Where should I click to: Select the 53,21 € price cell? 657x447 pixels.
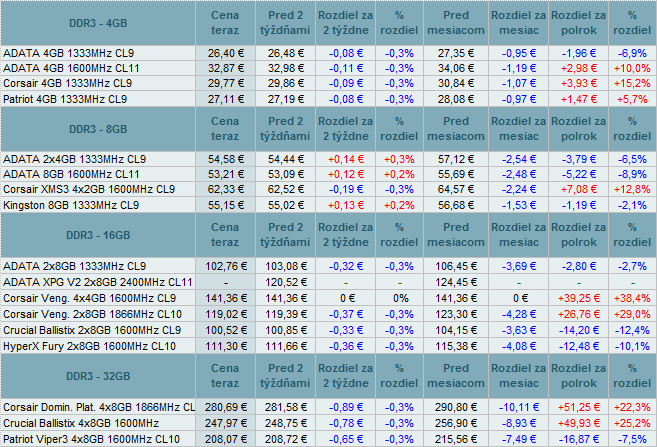pyautogui.click(x=226, y=174)
